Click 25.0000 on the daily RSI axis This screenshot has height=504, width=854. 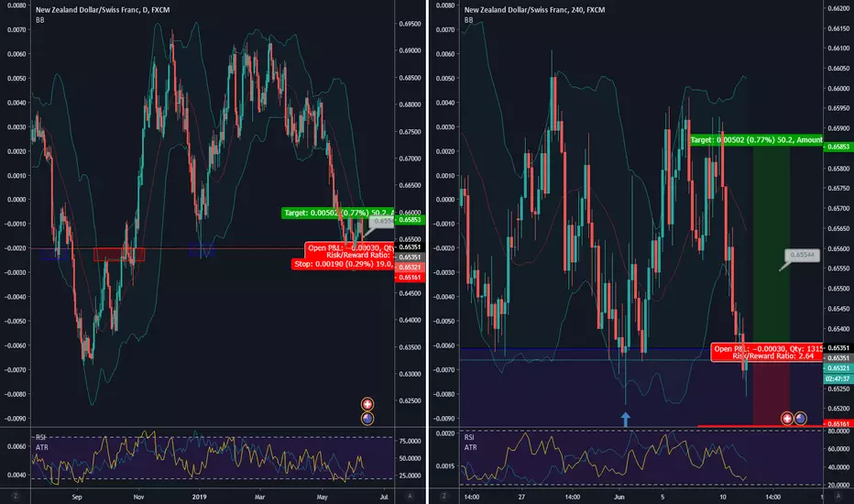point(411,476)
